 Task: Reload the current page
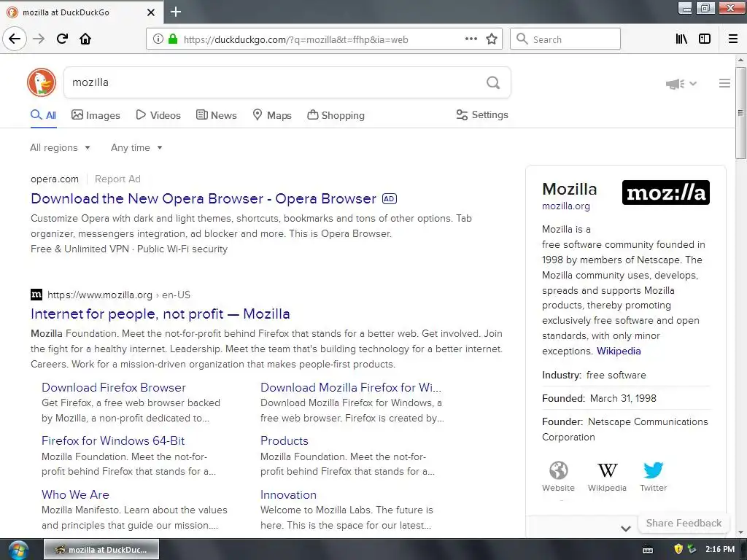(62, 39)
